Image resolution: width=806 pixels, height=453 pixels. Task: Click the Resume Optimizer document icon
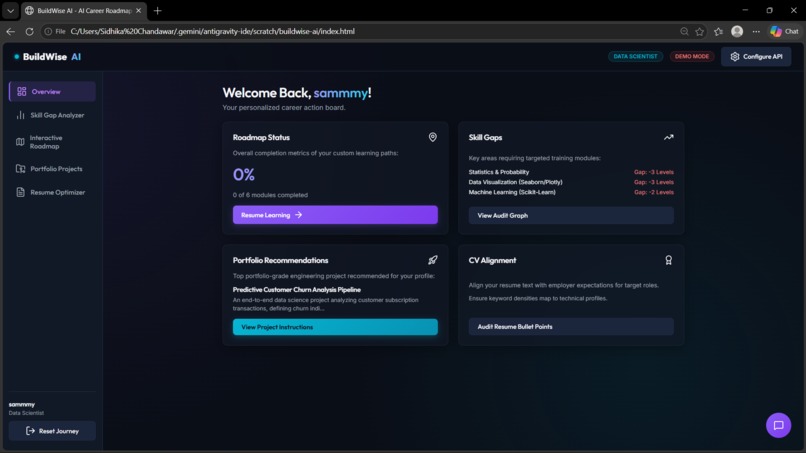point(21,192)
